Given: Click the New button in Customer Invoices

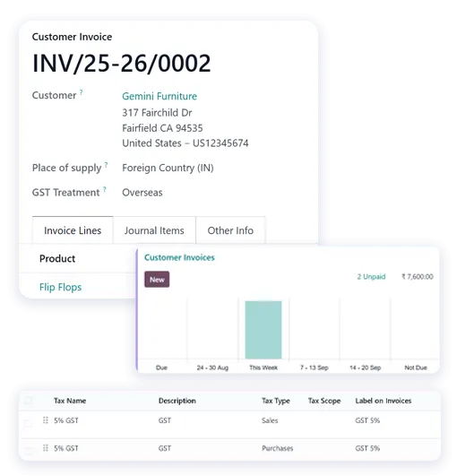Looking at the screenshot, I should 157,280.
